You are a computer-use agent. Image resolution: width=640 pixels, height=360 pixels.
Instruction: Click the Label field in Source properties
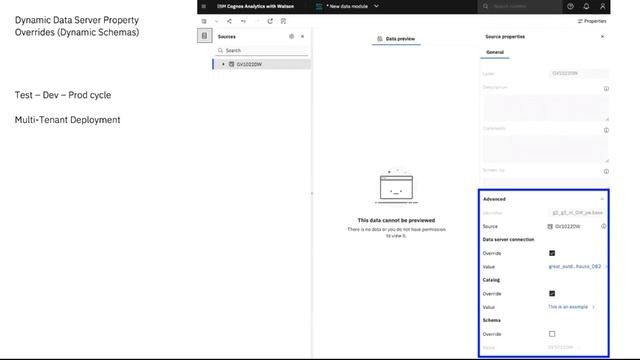(x=578, y=73)
